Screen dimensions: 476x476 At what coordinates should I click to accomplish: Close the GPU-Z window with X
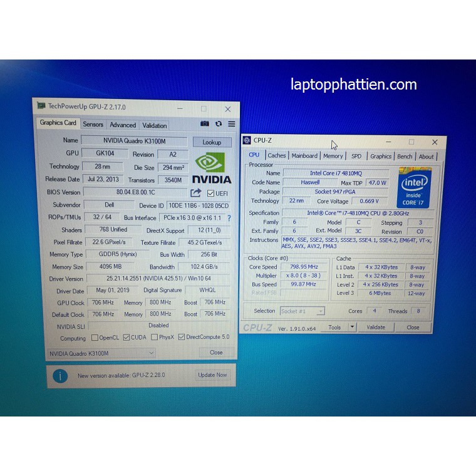(228, 109)
